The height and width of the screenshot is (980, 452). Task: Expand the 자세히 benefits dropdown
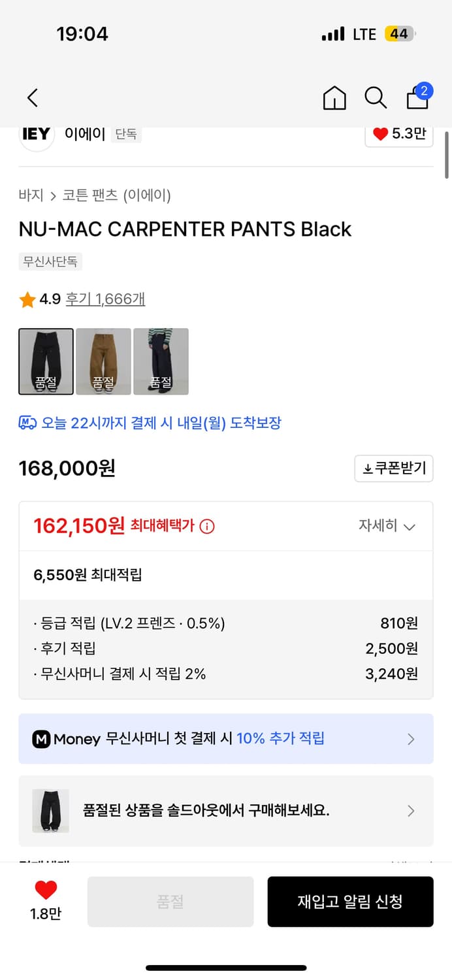point(387,525)
